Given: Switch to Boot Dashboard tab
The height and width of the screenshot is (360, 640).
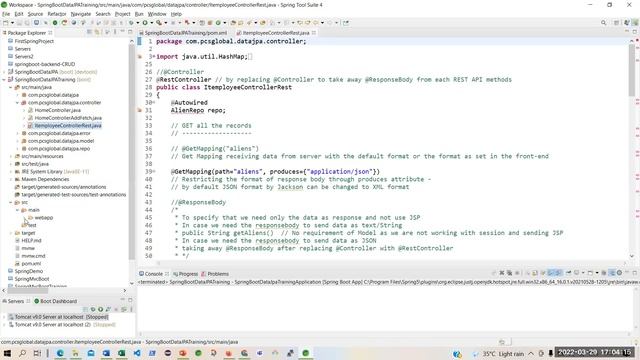Looking at the screenshot, I should 56,301.
